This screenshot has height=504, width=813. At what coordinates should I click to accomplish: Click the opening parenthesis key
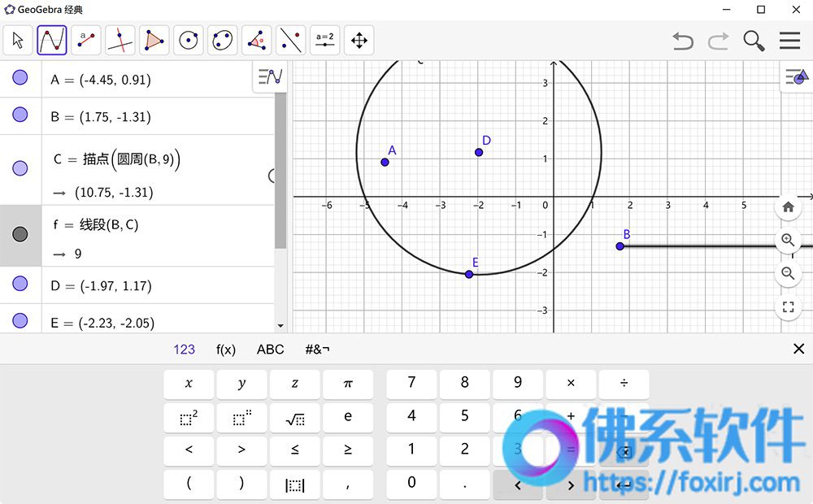click(x=189, y=484)
